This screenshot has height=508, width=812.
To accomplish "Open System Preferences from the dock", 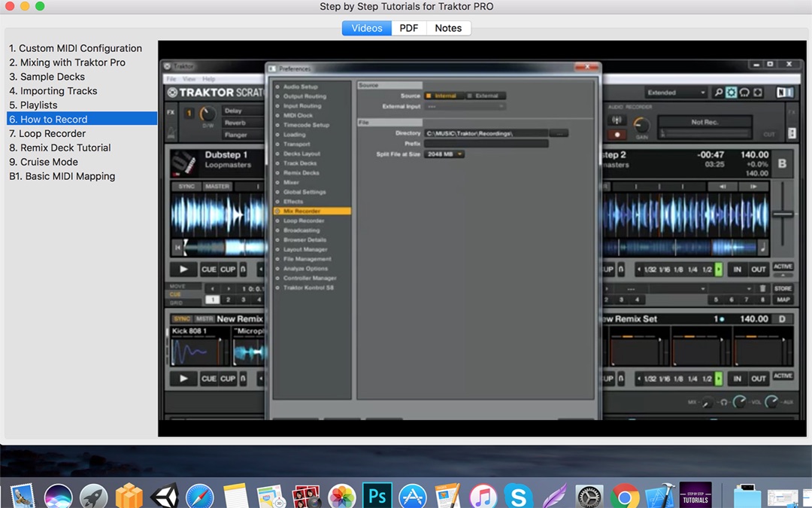I will point(589,497).
